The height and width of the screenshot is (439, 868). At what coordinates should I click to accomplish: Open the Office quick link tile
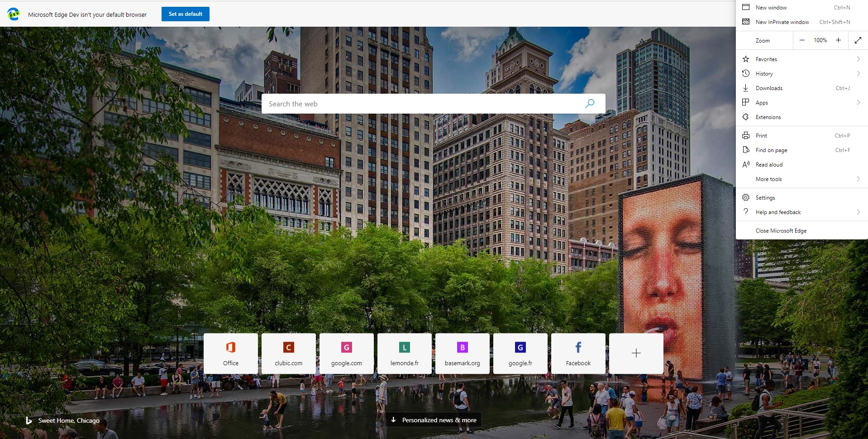[230, 353]
